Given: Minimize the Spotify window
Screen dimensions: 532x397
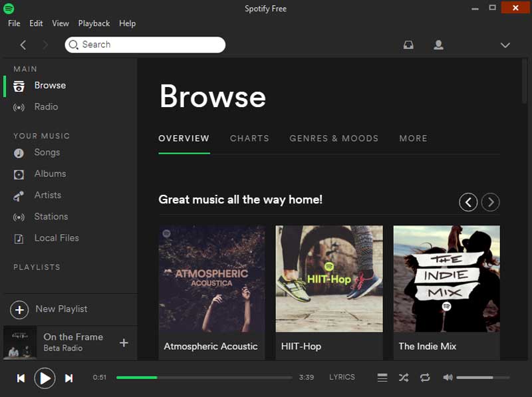Looking at the screenshot, I should point(475,8).
